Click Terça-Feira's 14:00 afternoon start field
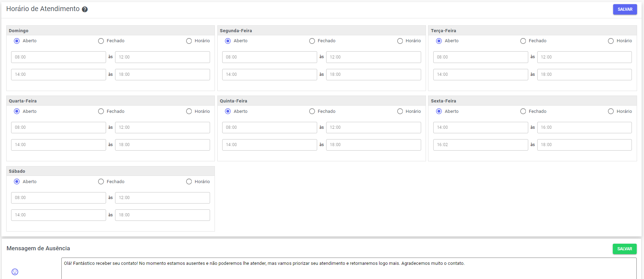 pos(480,74)
